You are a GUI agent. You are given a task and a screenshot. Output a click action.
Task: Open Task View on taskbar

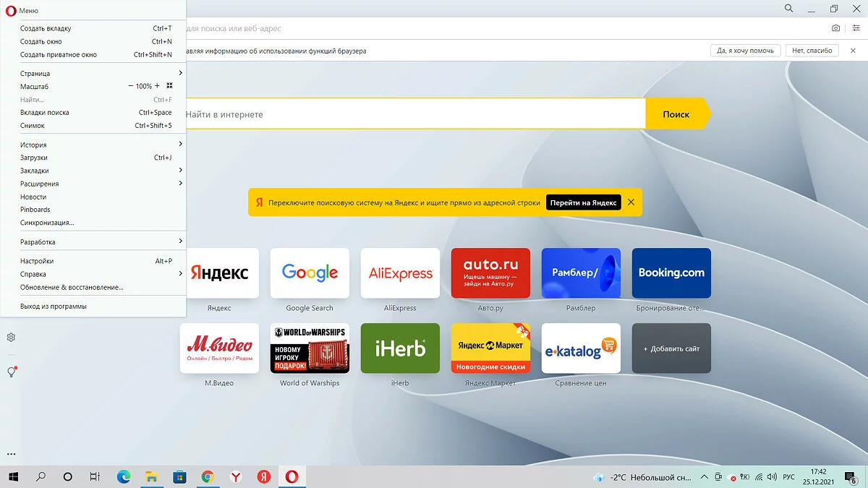point(95,477)
